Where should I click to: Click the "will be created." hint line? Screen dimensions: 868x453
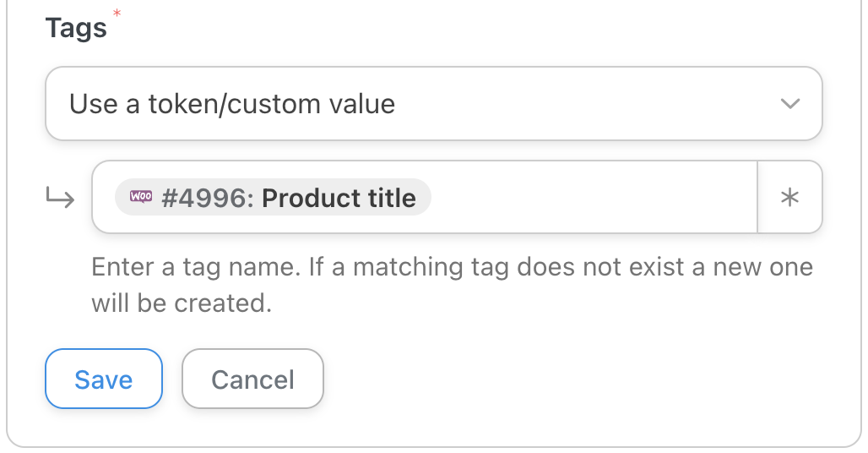point(182,303)
